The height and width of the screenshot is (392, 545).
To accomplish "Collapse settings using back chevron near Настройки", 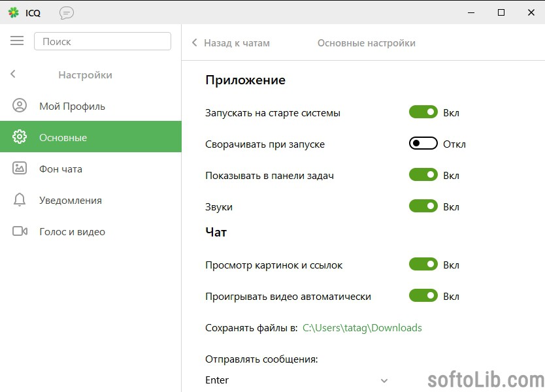I will click(x=13, y=74).
